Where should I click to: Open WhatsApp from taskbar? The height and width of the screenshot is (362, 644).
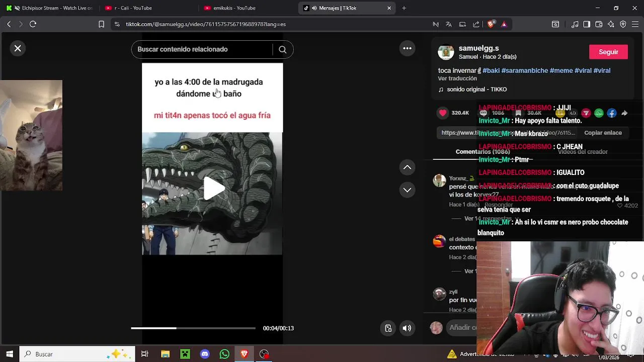tap(224, 354)
